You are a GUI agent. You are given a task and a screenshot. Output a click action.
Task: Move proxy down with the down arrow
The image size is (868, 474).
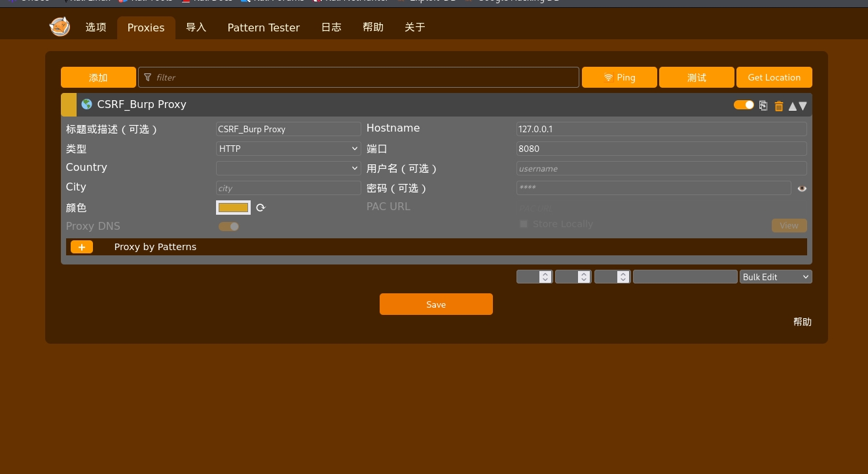(x=803, y=106)
